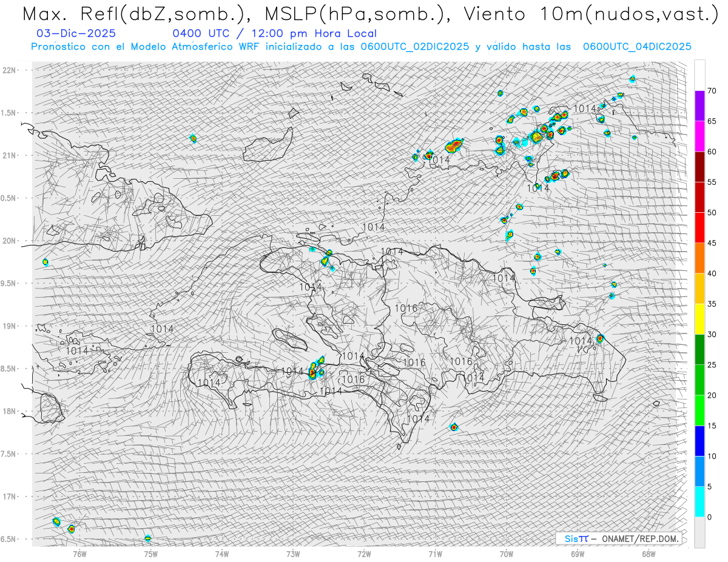Click the colorbar value '30'
Screen dimensions: 728x562
click(712, 334)
